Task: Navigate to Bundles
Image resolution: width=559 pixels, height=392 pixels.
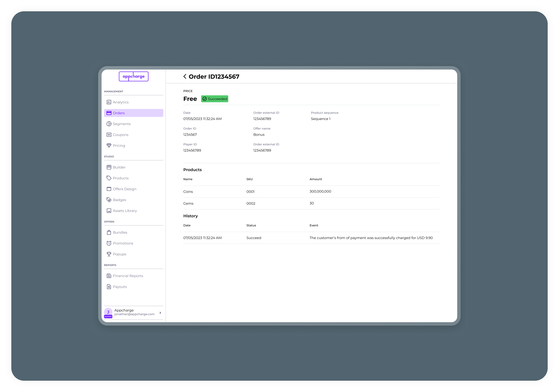Action: (120, 232)
